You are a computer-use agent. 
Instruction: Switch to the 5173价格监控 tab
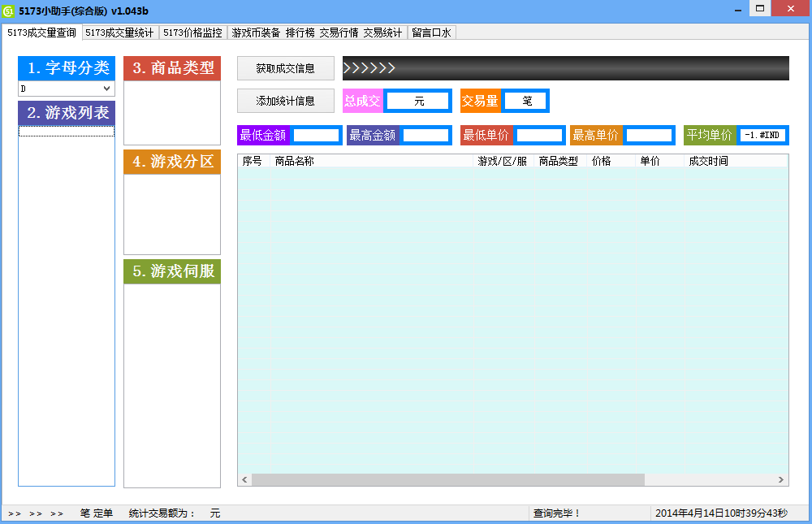coord(192,32)
